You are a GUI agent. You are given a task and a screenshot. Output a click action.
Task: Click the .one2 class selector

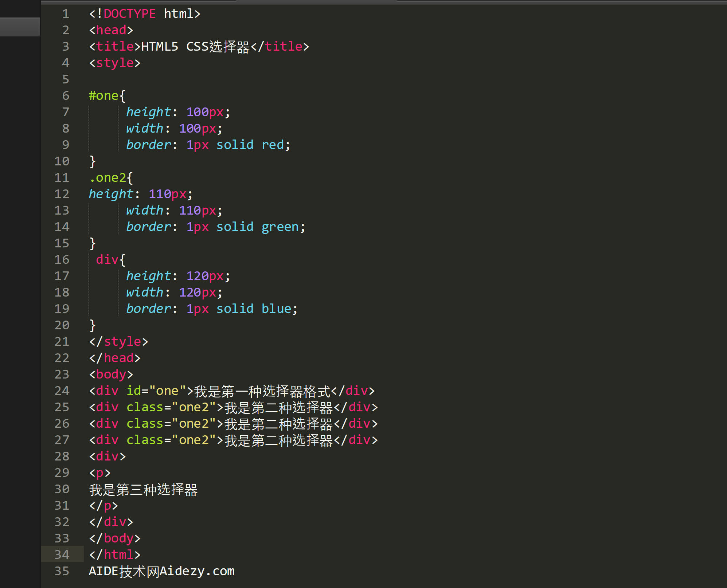108,178
